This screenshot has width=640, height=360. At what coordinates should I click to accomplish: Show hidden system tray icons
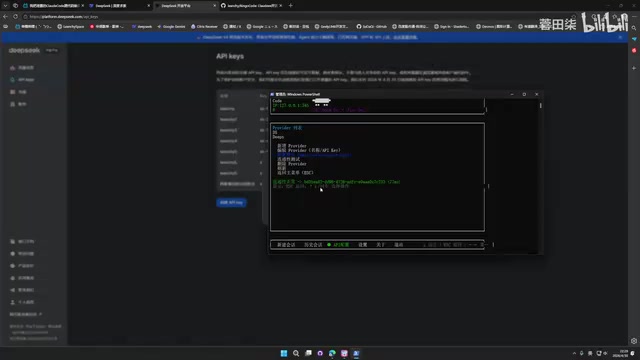(x=574, y=353)
